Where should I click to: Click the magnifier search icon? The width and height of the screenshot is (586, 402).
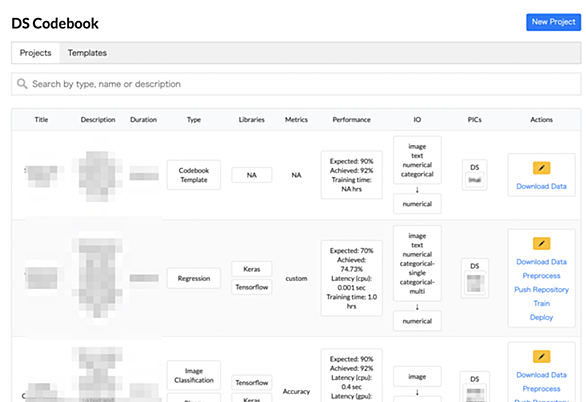pos(22,84)
